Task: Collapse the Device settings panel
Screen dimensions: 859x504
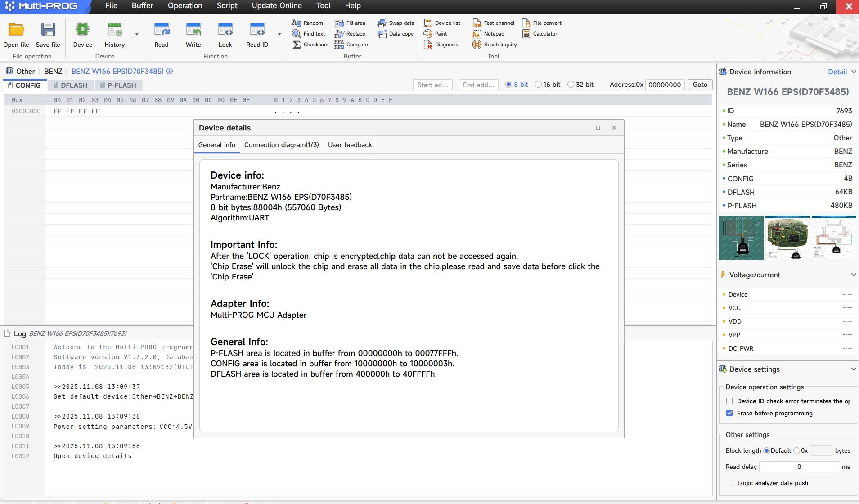Action: point(853,369)
